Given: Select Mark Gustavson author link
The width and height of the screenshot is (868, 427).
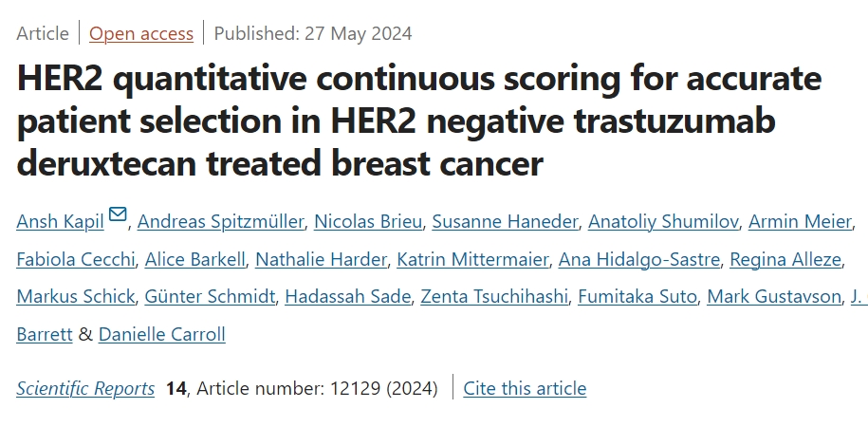Looking at the screenshot, I should click(774, 297).
